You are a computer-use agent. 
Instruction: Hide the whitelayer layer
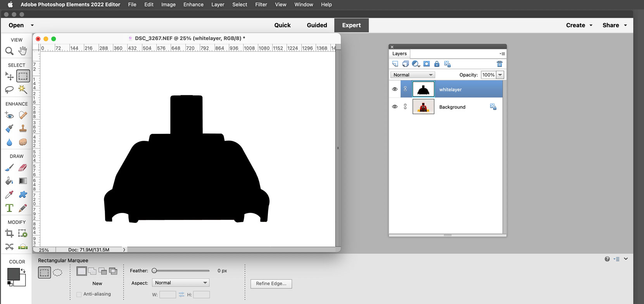point(395,89)
